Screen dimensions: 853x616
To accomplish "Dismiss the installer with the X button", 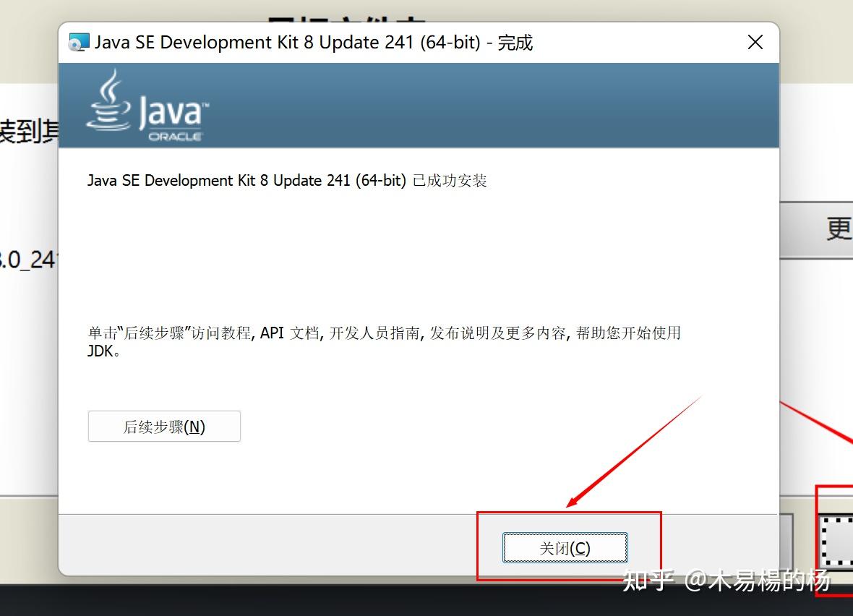I will (755, 42).
